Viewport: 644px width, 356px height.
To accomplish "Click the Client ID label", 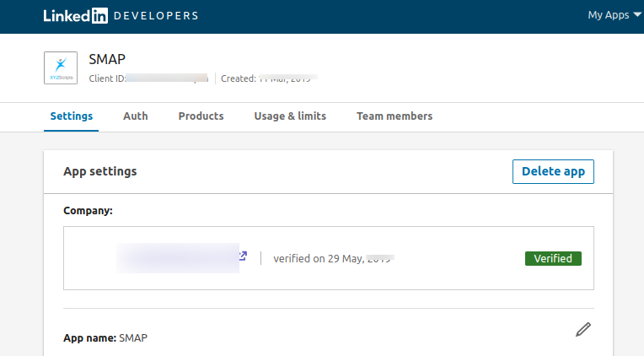I will click(108, 78).
